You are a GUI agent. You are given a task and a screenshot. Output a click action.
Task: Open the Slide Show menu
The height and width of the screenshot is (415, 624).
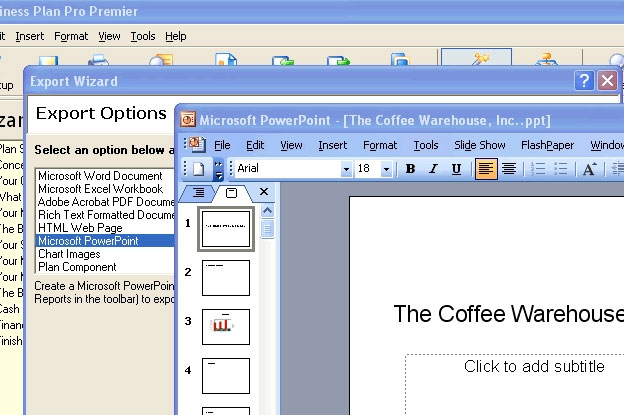click(479, 145)
